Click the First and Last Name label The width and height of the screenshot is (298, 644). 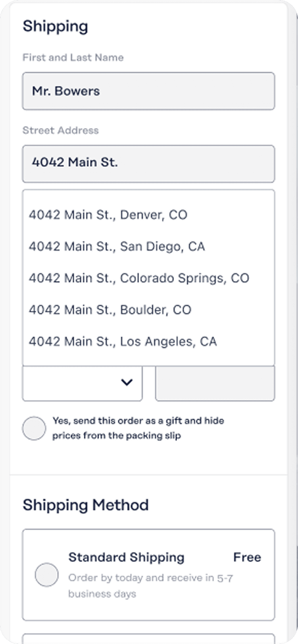[x=73, y=57]
